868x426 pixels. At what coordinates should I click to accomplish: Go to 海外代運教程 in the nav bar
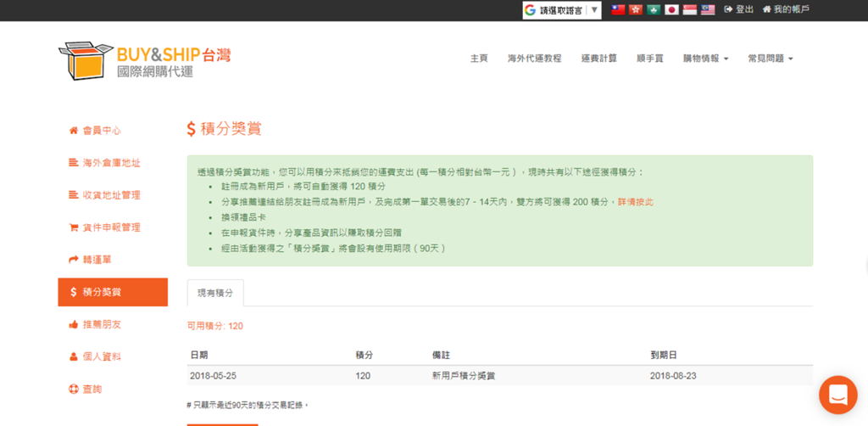pyautogui.click(x=534, y=59)
